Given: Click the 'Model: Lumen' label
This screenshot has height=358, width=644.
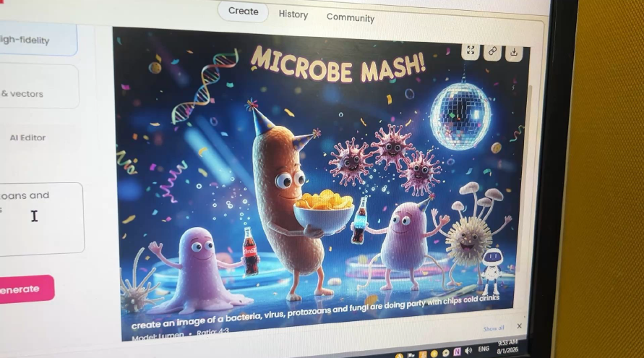Looking at the screenshot, I should point(158,336).
